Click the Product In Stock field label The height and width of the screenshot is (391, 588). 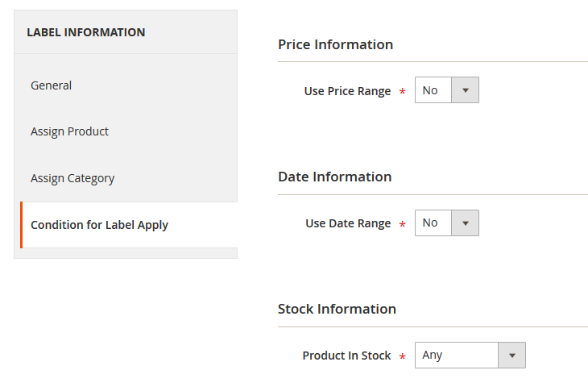pos(346,356)
